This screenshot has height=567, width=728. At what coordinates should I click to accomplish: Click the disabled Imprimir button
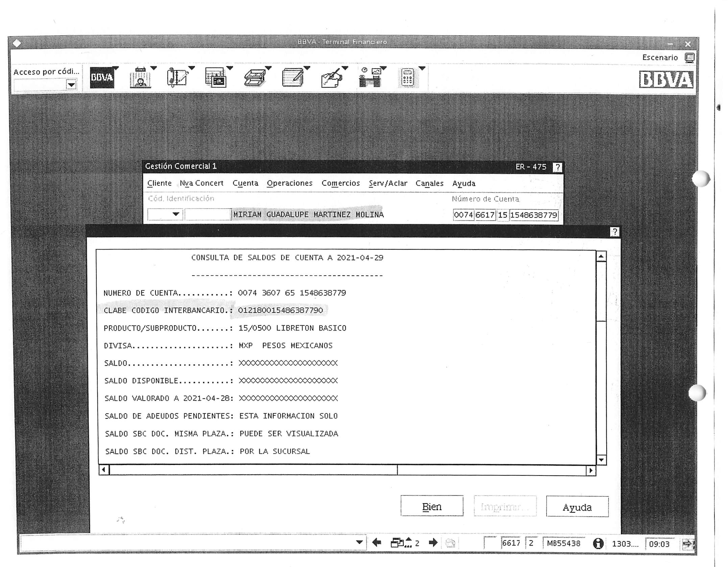(x=505, y=506)
